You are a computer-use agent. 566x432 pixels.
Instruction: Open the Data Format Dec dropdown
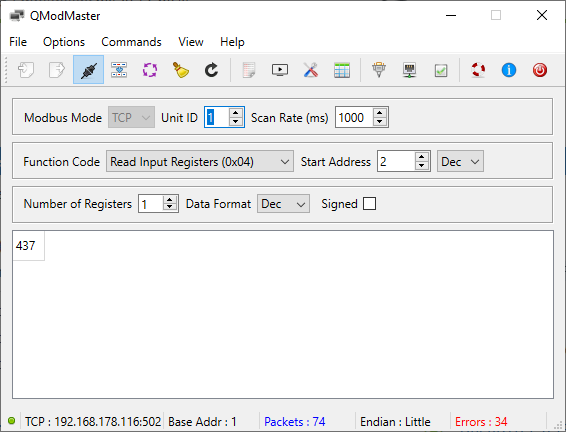283,204
